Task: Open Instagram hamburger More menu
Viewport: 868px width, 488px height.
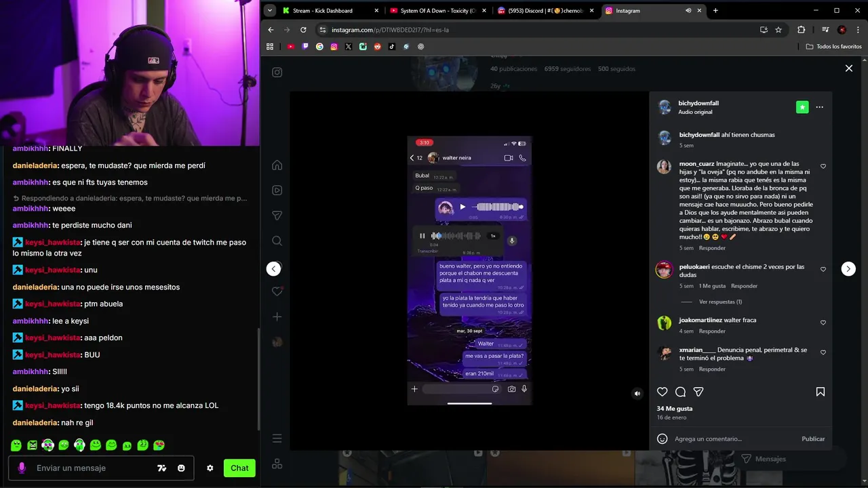Action: point(277,439)
